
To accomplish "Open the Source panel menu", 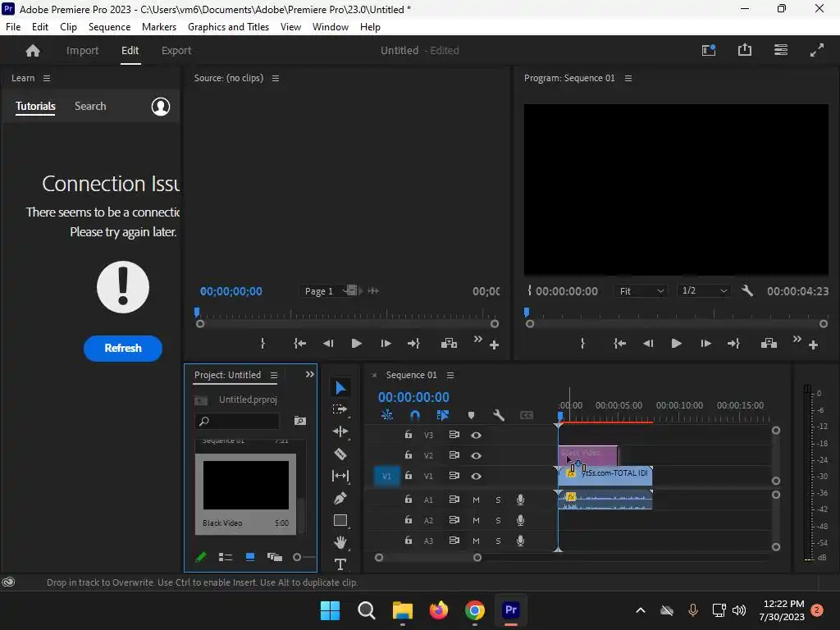I will (x=276, y=78).
